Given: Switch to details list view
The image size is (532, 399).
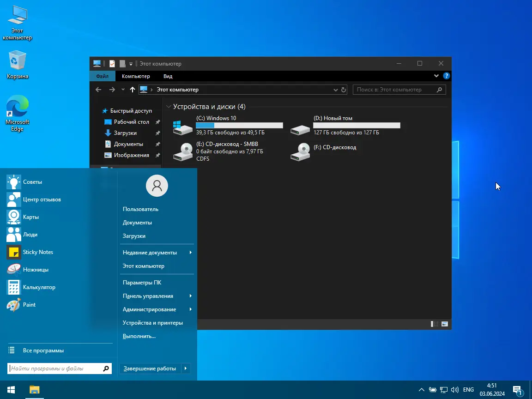Looking at the screenshot, I should coord(434,324).
